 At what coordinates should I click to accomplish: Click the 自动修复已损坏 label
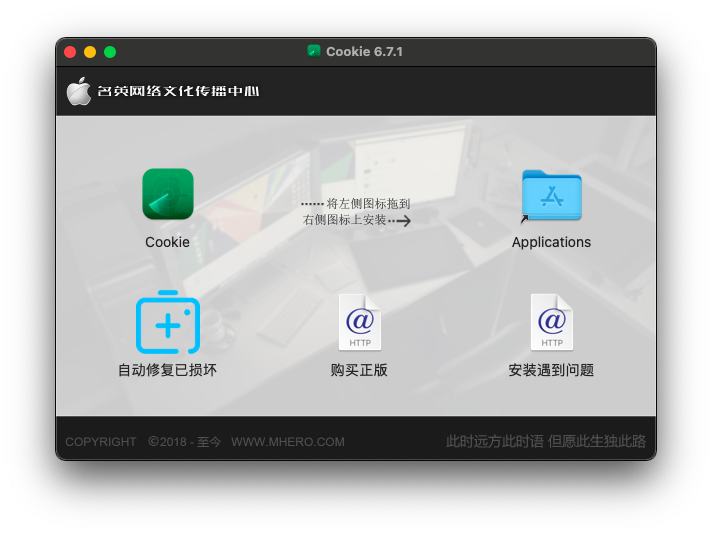tap(168, 370)
